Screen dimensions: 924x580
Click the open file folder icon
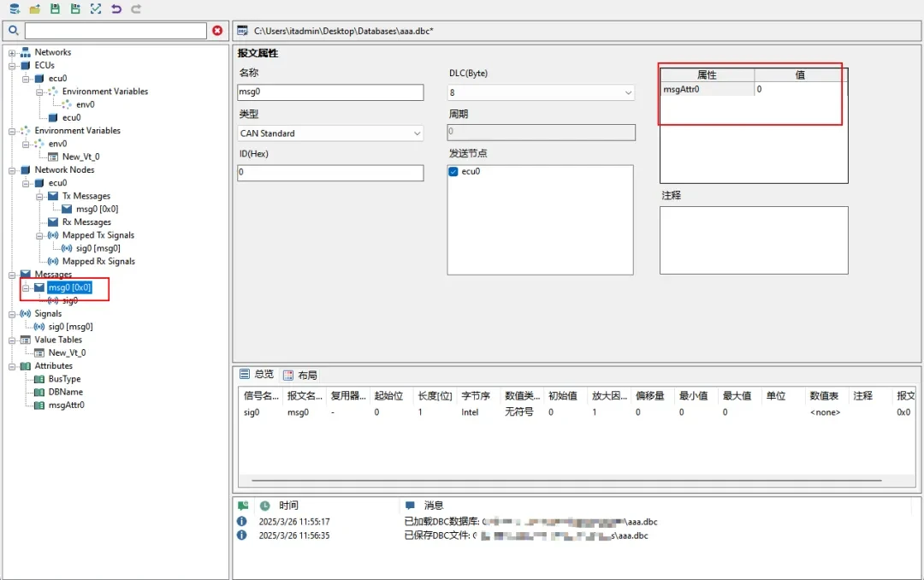tap(34, 9)
